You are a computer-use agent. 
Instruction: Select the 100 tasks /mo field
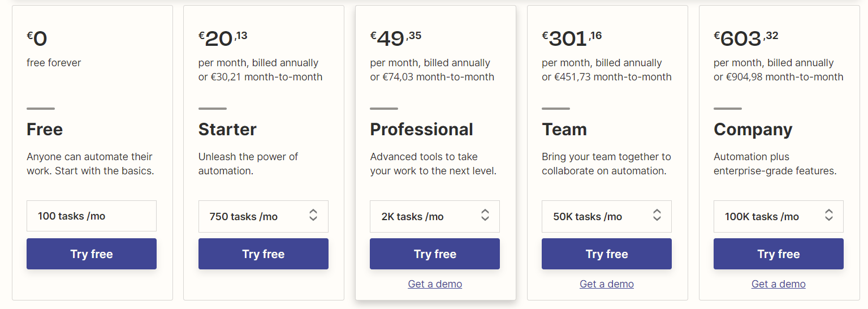pos(92,216)
